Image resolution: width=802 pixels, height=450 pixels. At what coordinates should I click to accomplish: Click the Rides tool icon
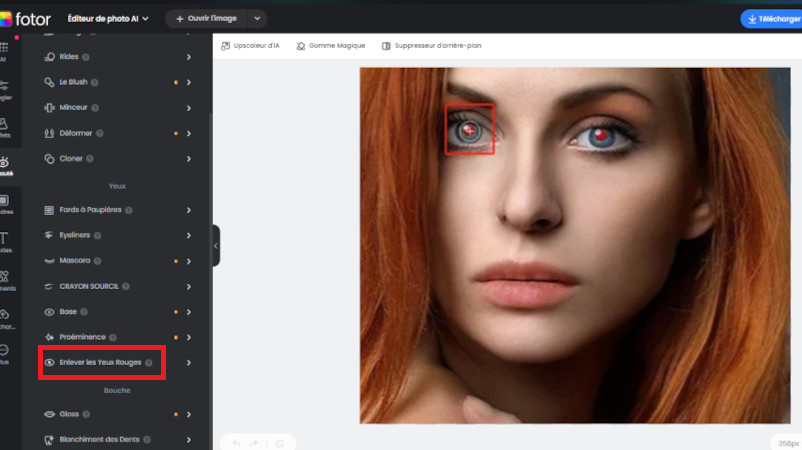click(49, 57)
